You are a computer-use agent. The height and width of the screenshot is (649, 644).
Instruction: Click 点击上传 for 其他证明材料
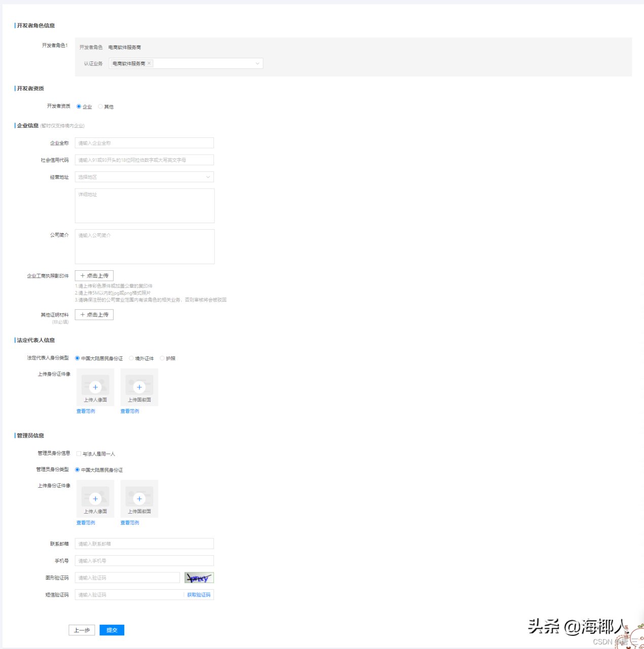point(94,314)
